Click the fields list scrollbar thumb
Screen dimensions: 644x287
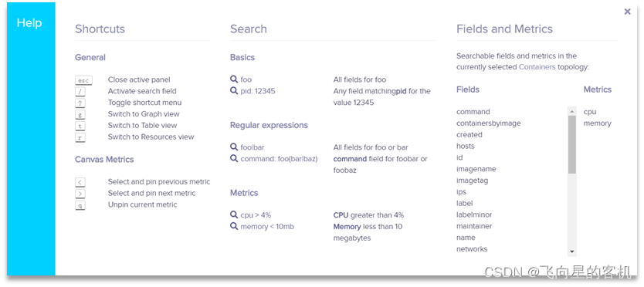tap(571, 144)
